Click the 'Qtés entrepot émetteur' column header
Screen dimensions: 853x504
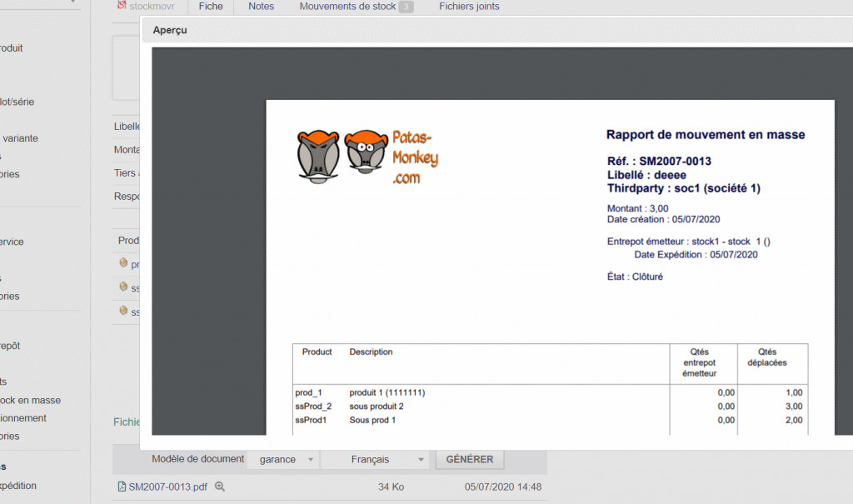point(699,362)
